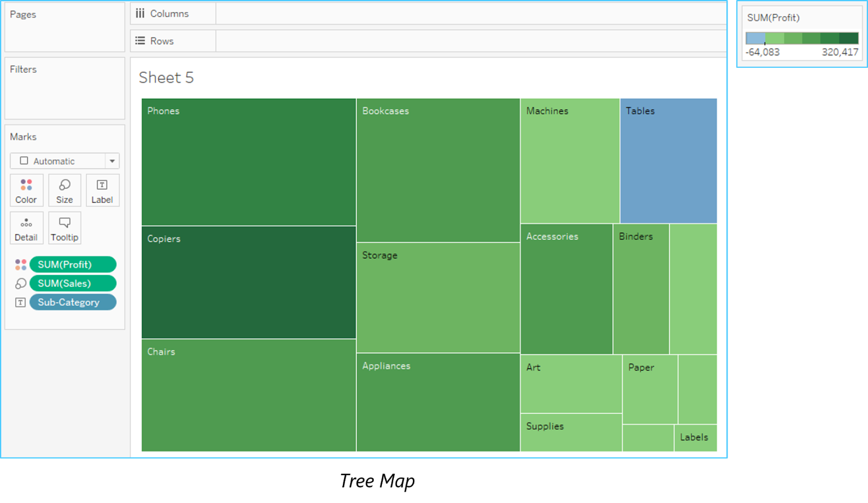Select the Sub-Category pill
The height and width of the screenshot is (503, 868).
click(73, 303)
